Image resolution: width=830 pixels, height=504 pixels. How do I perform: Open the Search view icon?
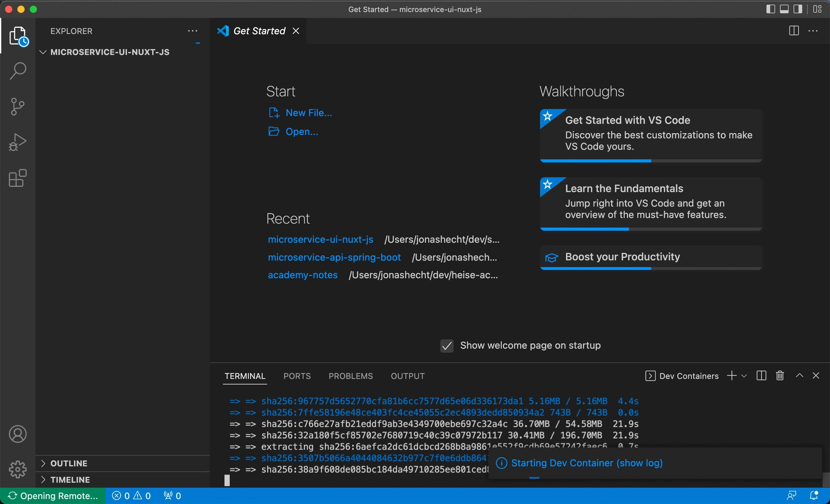point(18,71)
